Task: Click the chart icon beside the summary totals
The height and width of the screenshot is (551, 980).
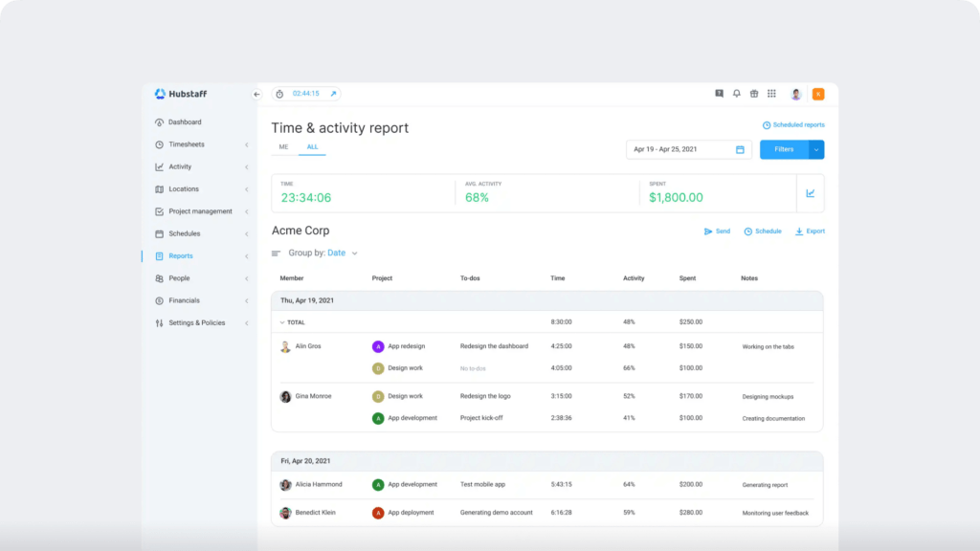Action: pyautogui.click(x=810, y=192)
